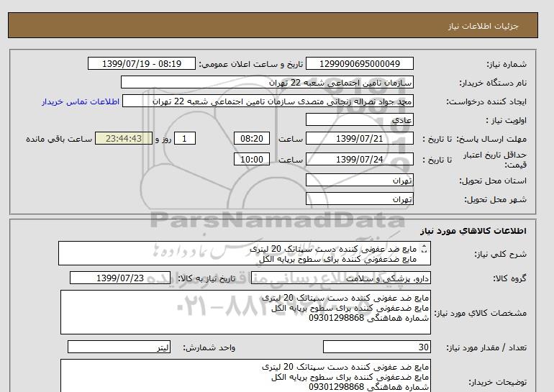
Task: Click delivery city field تهران
Action: point(359,199)
